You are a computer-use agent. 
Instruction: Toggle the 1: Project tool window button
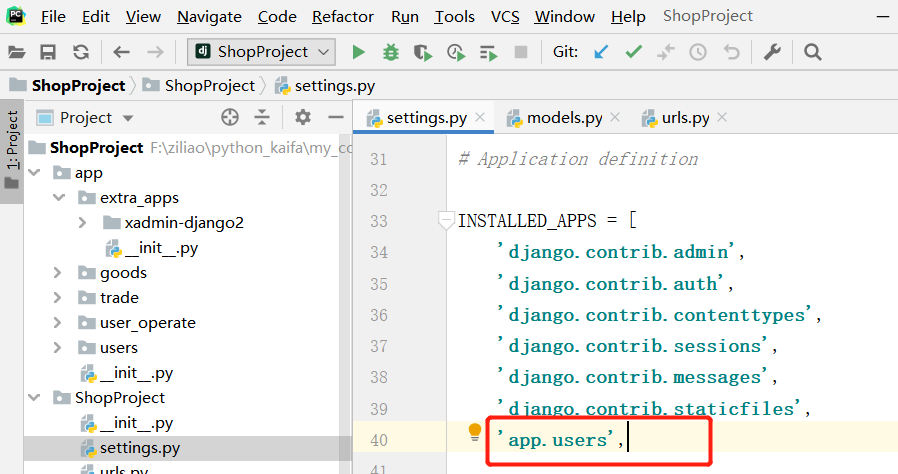tap(12, 151)
